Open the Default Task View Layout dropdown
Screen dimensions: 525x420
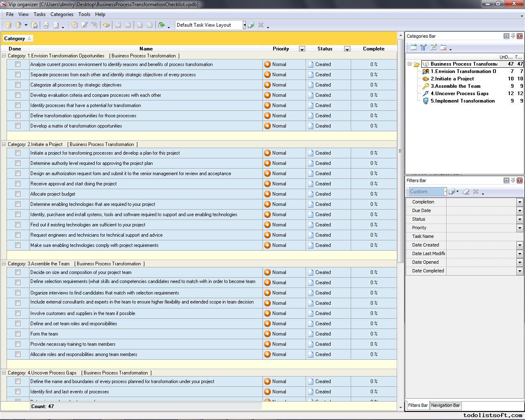coord(244,25)
